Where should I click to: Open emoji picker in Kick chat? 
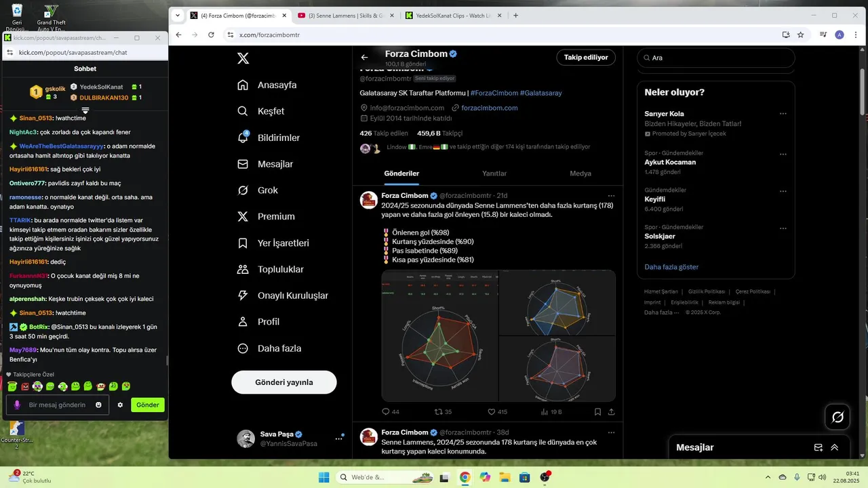tap(98, 405)
